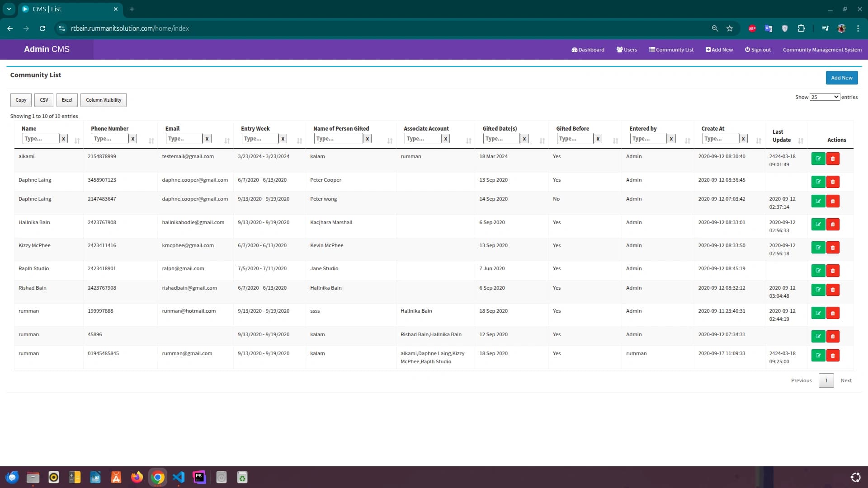
Task: Open Community List navigation item
Action: click(x=671, y=50)
